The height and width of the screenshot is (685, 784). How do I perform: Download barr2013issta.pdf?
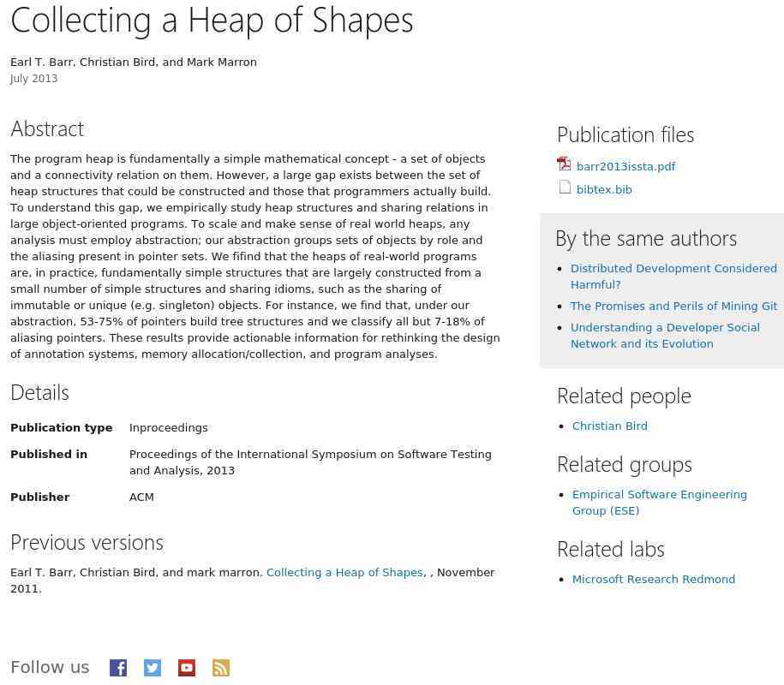click(625, 167)
